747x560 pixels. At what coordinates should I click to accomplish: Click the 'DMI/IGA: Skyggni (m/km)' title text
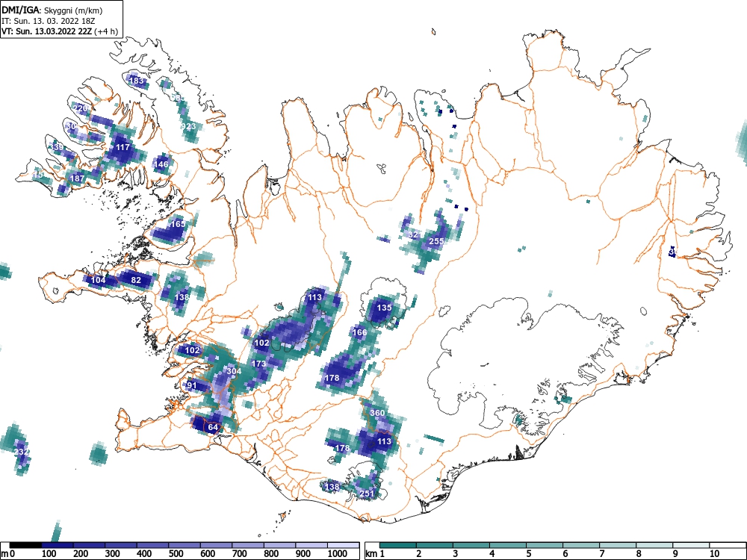[x=52, y=10]
